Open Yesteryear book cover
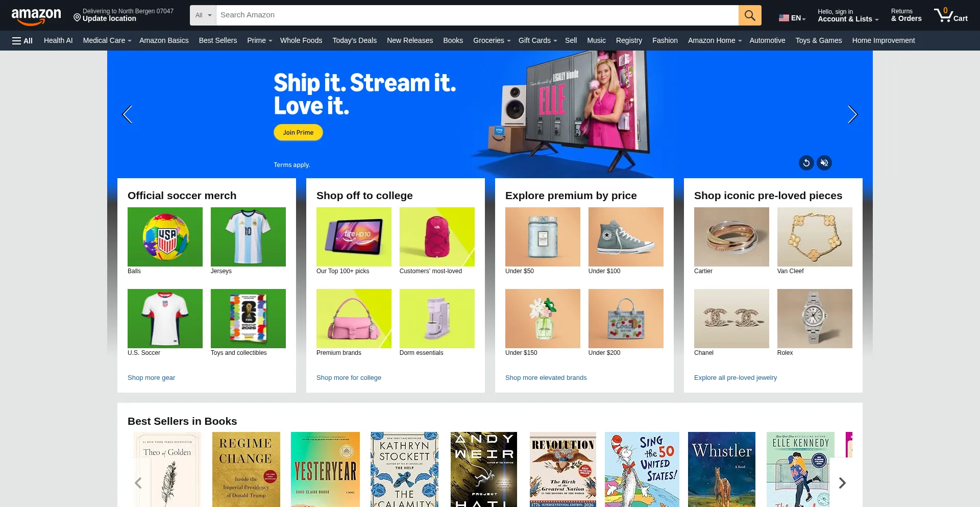The image size is (980, 507). (325, 470)
